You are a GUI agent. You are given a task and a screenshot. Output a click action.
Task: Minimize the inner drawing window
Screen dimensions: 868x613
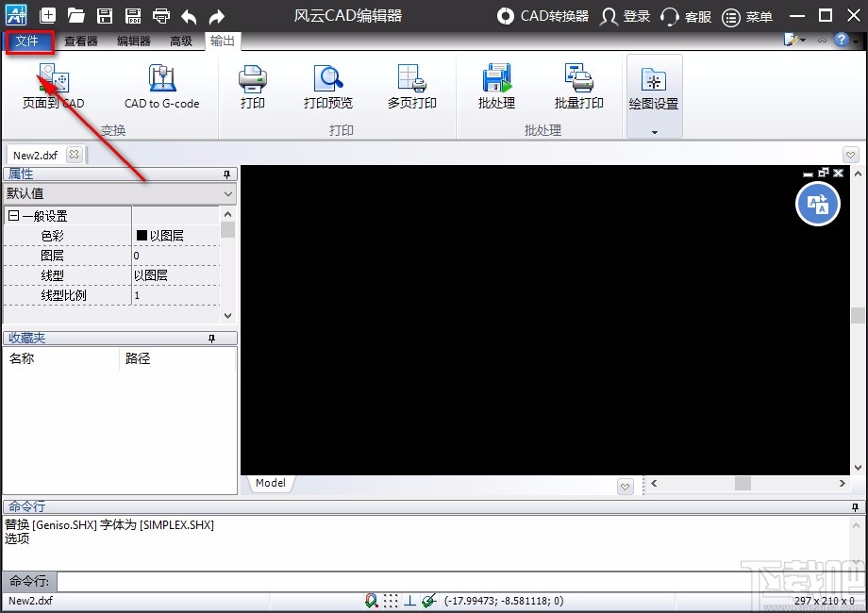click(x=809, y=174)
